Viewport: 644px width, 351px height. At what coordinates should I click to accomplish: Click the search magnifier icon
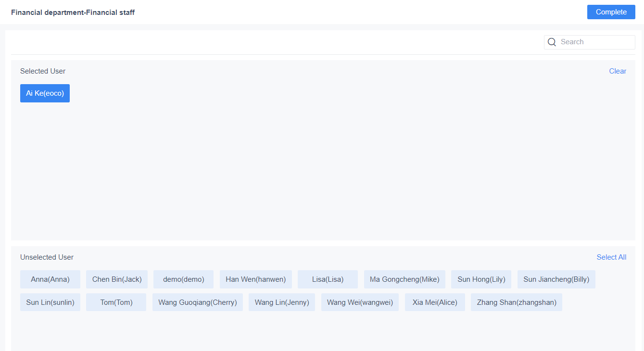coord(552,42)
